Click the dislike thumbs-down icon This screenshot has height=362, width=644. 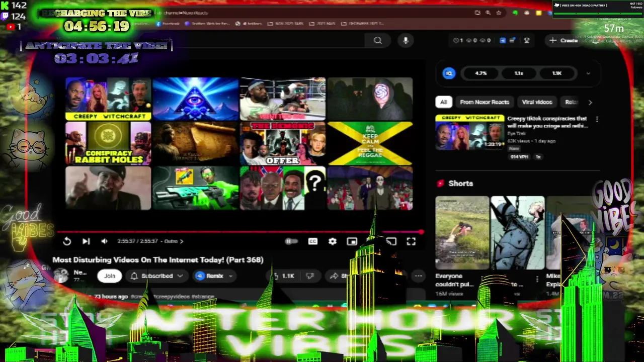point(310,276)
